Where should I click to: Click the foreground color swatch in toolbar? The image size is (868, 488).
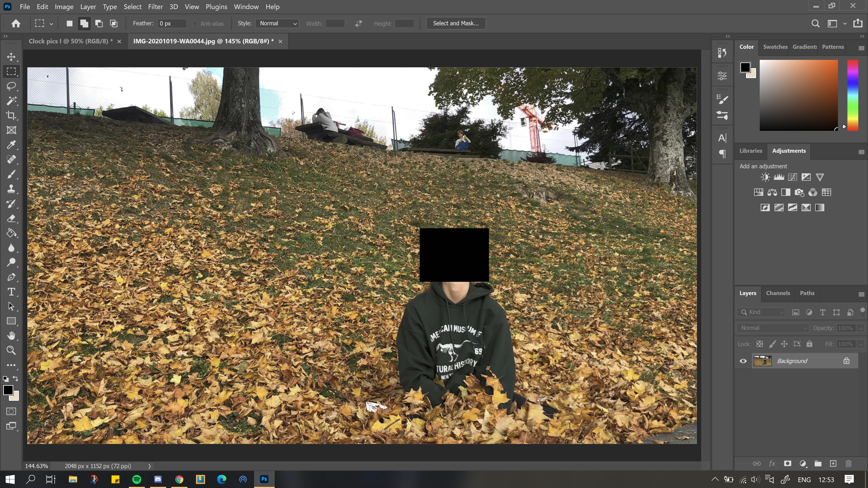[8, 390]
